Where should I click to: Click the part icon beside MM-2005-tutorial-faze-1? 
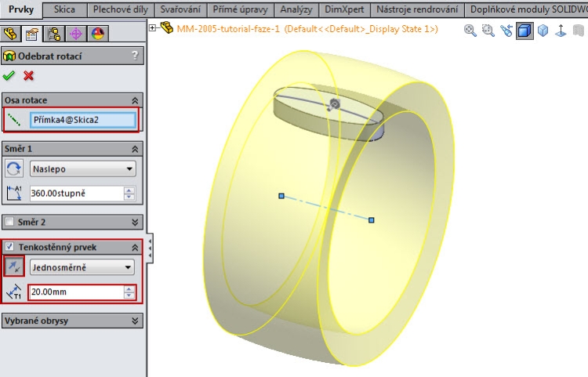pyautogui.click(x=167, y=27)
